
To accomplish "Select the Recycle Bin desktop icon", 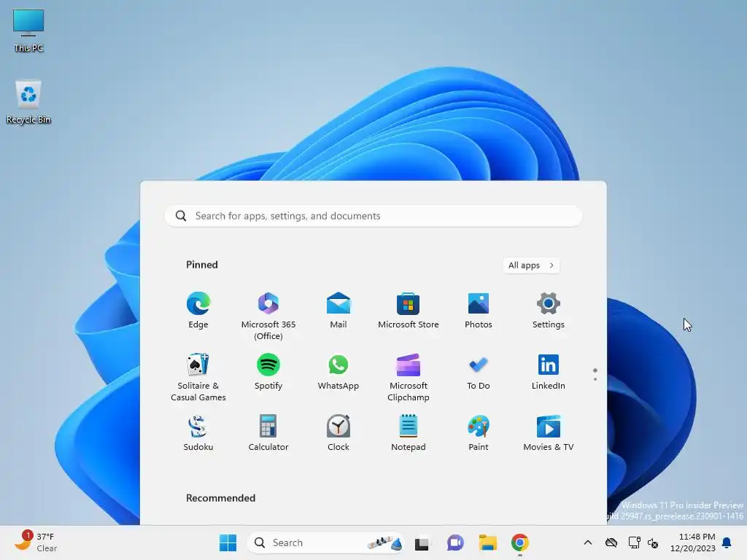I will pyautogui.click(x=28, y=102).
